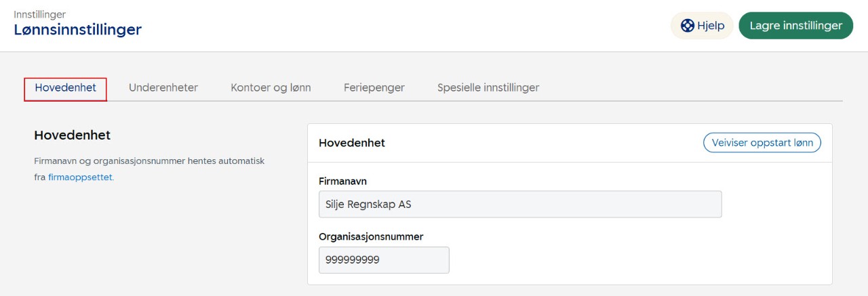
Task: Follow the firmaoppsettet link
Action: pyautogui.click(x=80, y=177)
